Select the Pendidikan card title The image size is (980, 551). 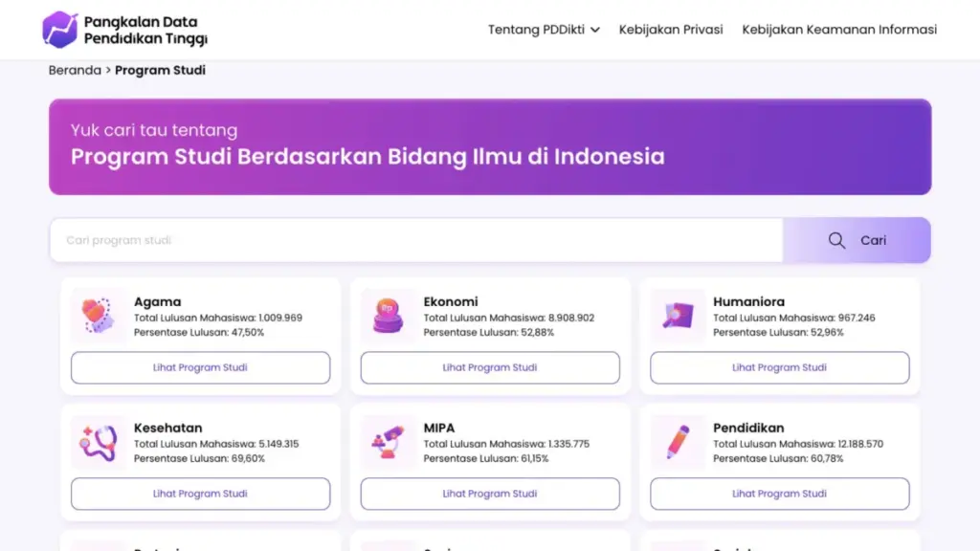(x=748, y=428)
